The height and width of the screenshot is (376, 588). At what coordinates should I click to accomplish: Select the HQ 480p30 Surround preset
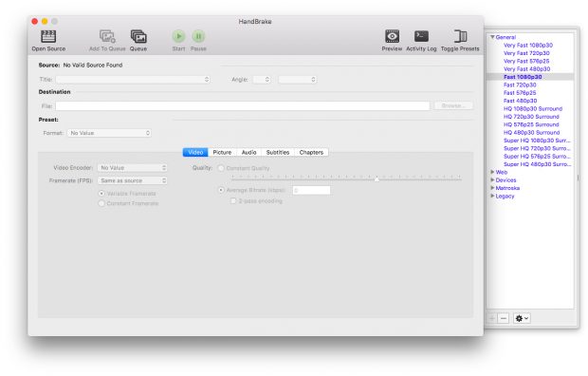(531, 132)
